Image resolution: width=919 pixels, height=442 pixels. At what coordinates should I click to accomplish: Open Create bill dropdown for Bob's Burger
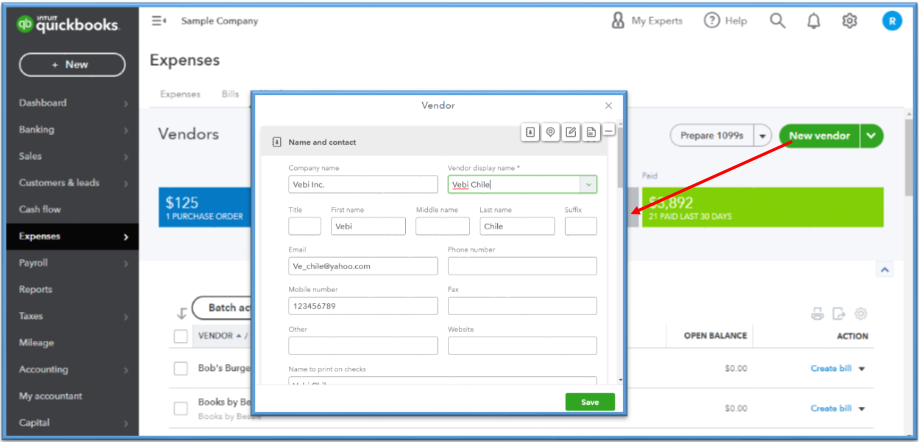862,369
